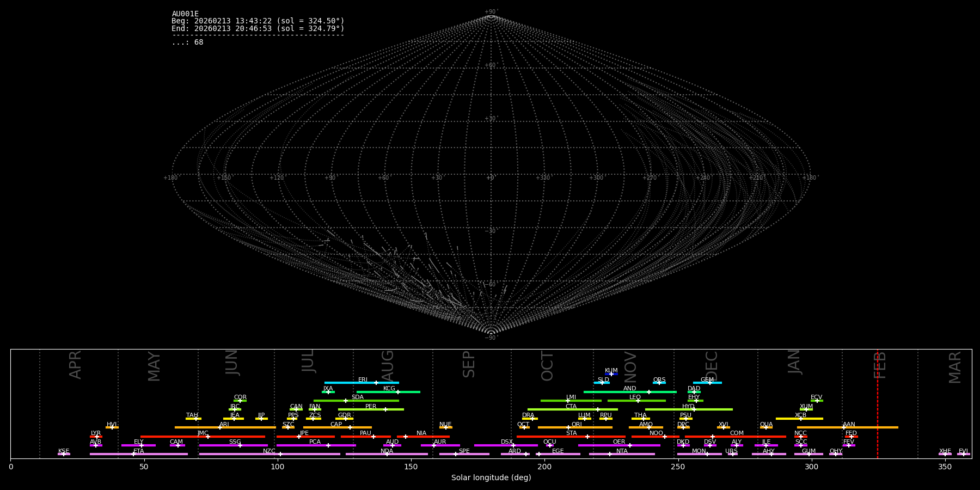980x490 pixels.
Task: Click the FEB month label
Action: click(880, 365)
